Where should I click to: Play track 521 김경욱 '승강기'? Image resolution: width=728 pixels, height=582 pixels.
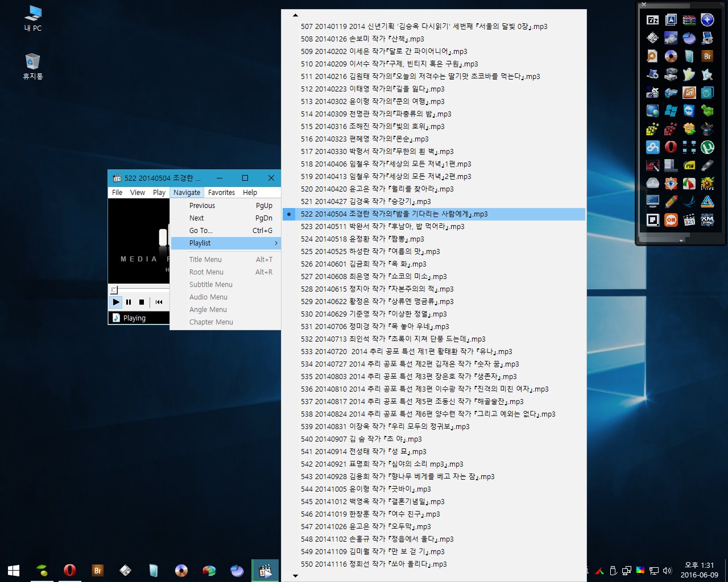[434, 201]
